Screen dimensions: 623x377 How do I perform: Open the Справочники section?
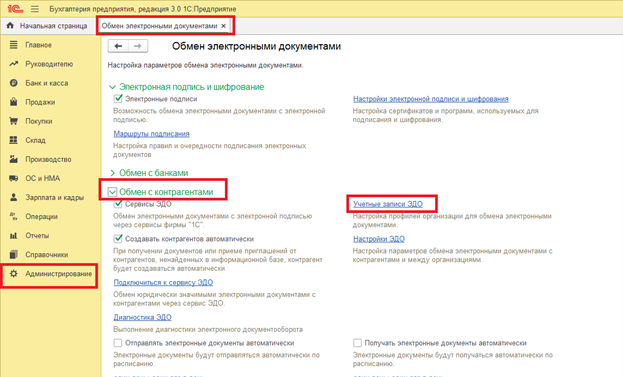(x=46, y=255)
